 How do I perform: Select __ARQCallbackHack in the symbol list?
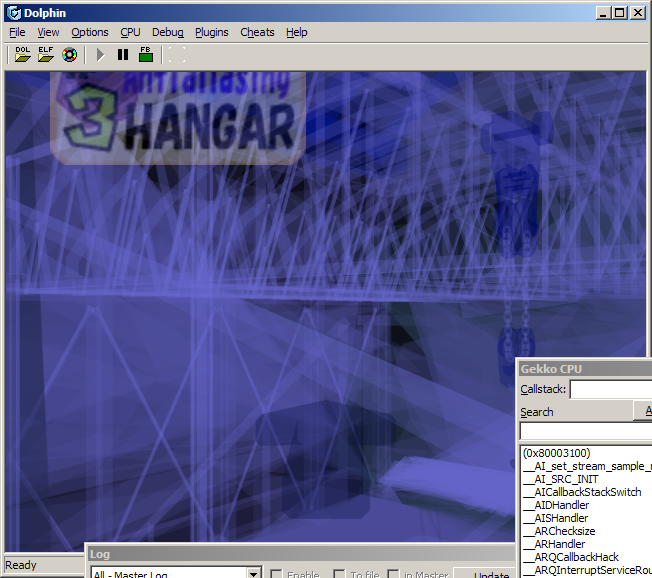pyautogui.click(x=571, y=557)
